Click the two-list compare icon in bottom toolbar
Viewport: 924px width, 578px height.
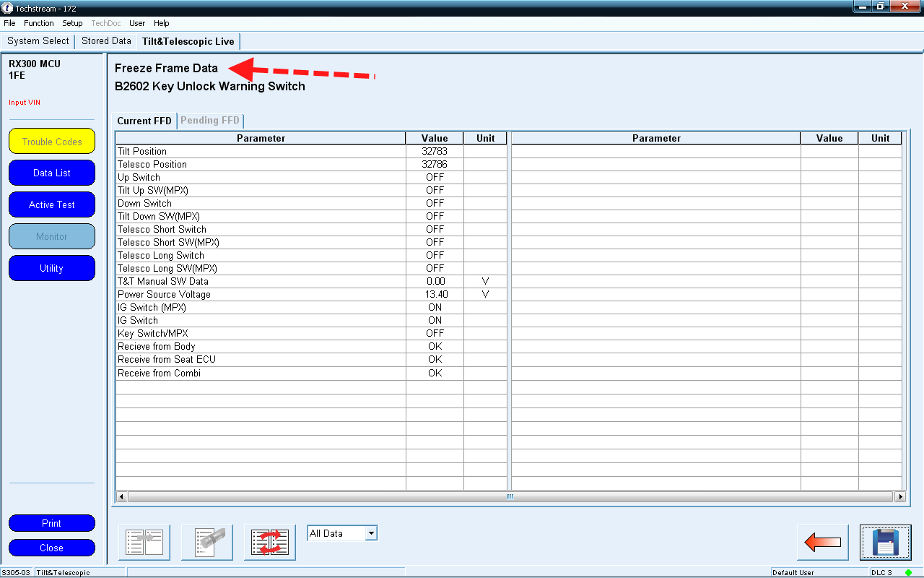click(x=144, y=543)
